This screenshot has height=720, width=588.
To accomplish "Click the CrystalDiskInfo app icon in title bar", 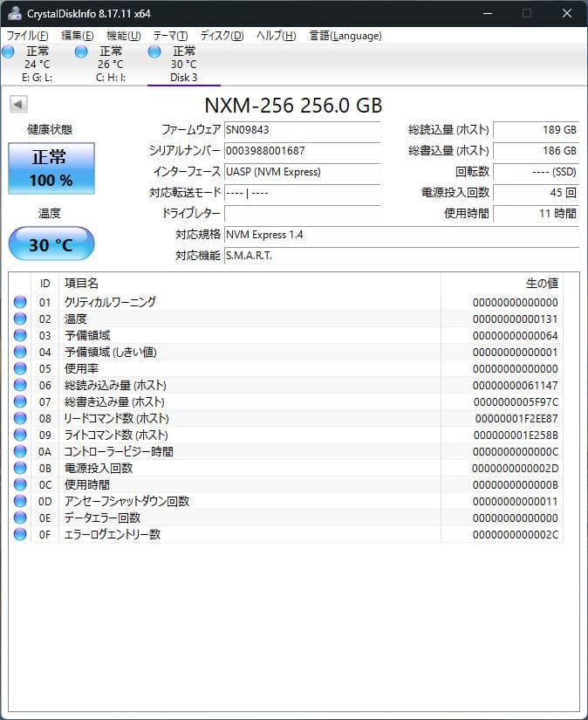I will click(15, 13).
